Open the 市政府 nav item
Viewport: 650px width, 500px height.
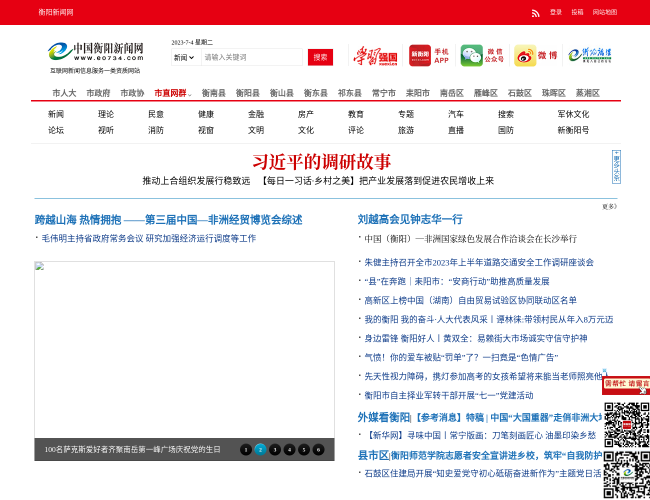point(98,93)
